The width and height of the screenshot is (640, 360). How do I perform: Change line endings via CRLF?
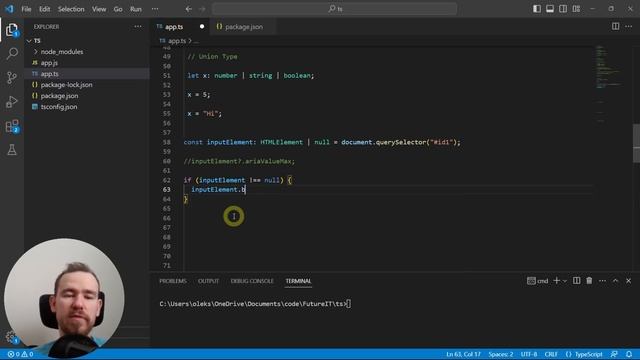tap(551, 354)
